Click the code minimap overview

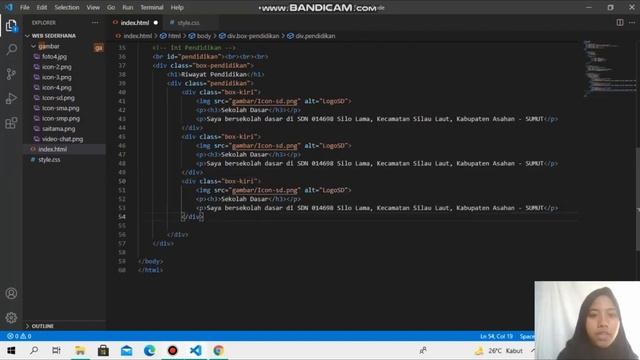(x=609, y=68)
